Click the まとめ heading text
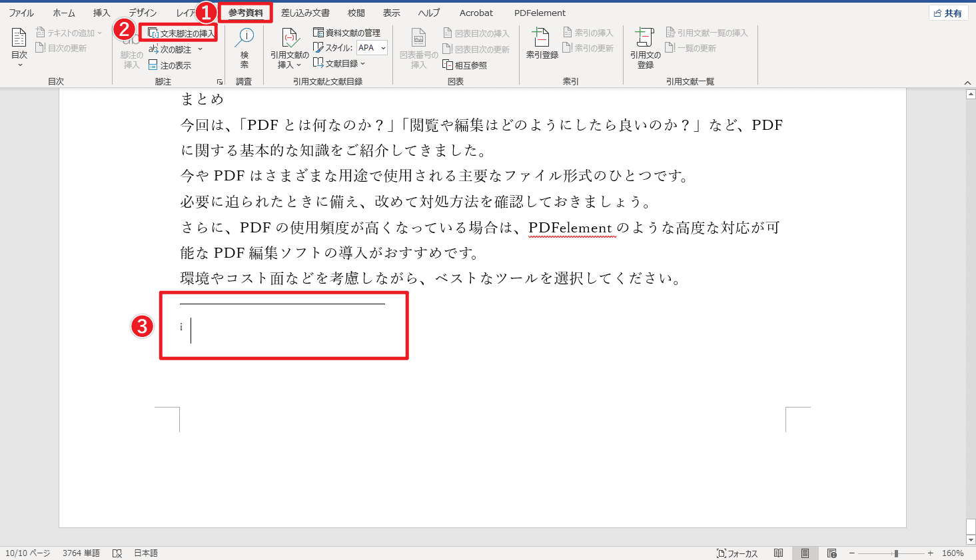This screenshot has width=976, height=560. [x=203, y=99]
